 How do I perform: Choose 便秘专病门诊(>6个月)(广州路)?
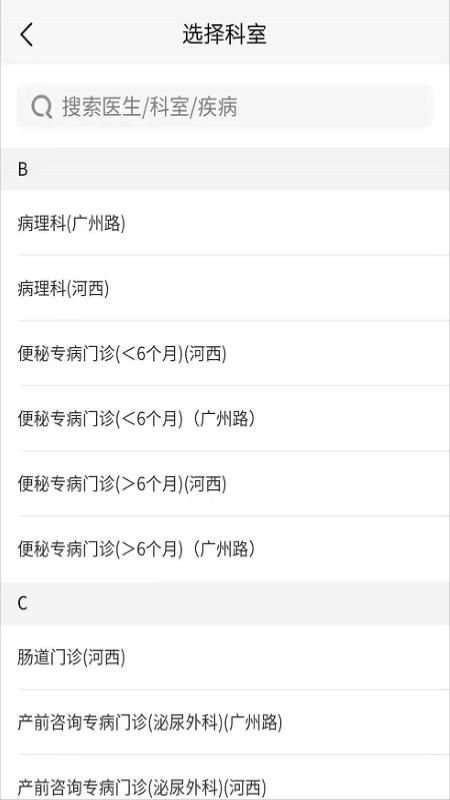point(225,549)
